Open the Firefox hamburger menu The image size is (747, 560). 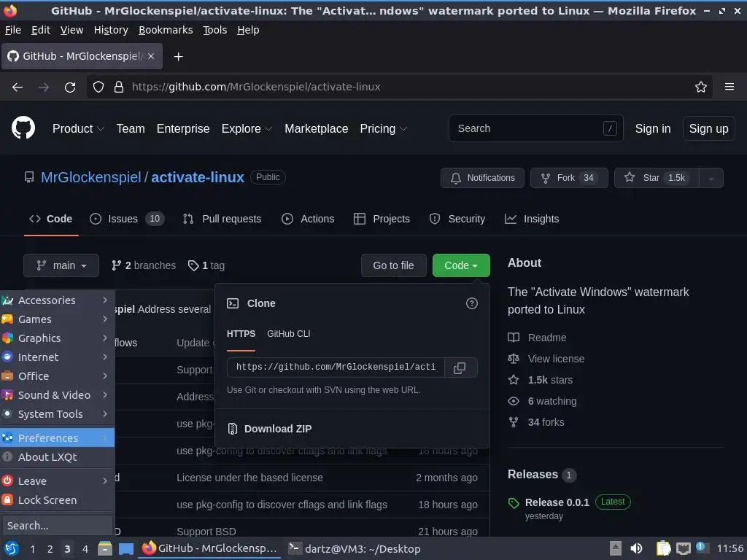[729, 87]
